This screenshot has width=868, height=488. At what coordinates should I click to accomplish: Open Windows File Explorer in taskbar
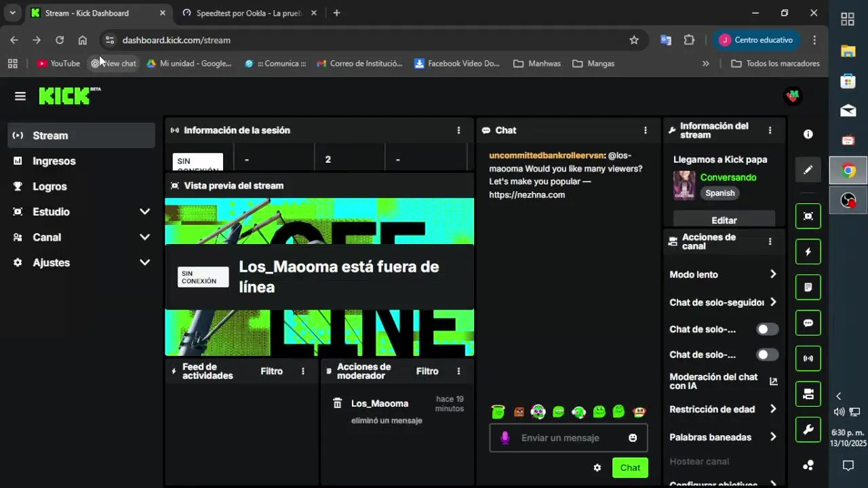[848, 51]
